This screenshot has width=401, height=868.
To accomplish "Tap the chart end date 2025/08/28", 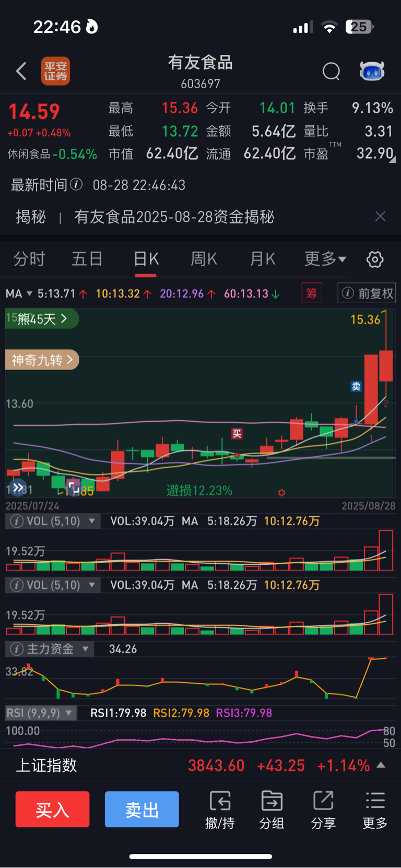I will point(369,506).
